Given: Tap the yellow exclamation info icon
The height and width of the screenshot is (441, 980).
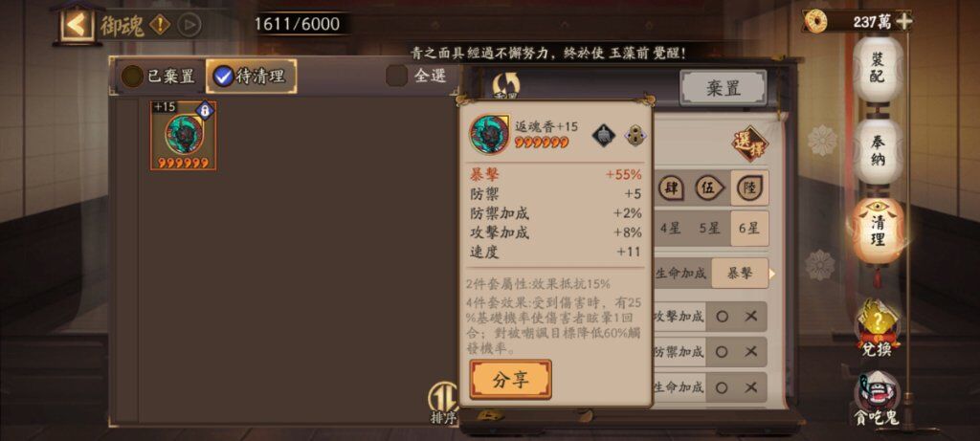Looking at the screenshot, I should 160,25.
